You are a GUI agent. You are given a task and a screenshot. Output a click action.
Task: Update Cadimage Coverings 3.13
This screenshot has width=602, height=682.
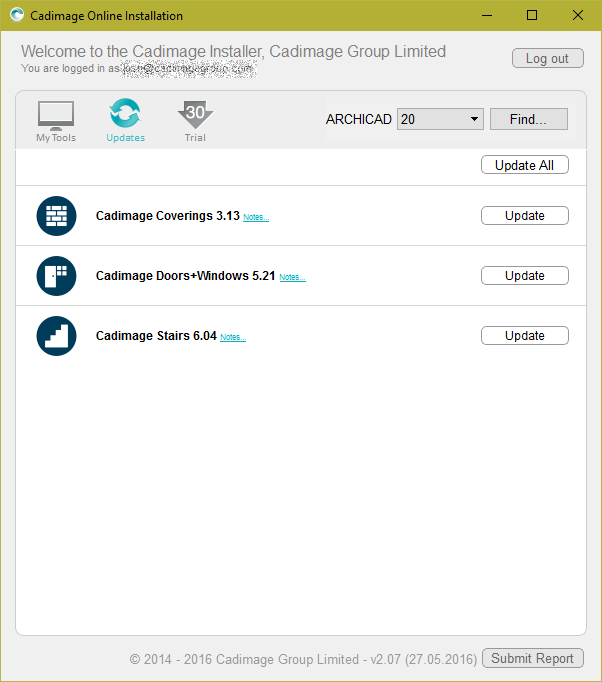pos(524,216)
